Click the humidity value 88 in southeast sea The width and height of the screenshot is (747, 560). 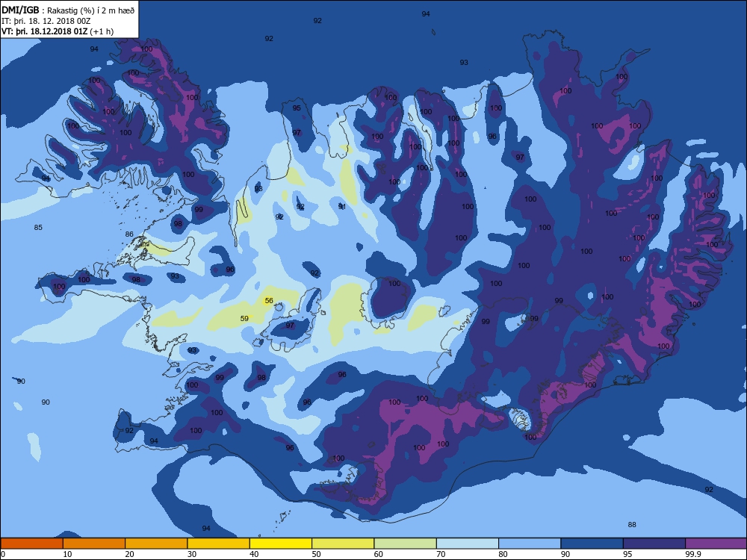[632, 525]
